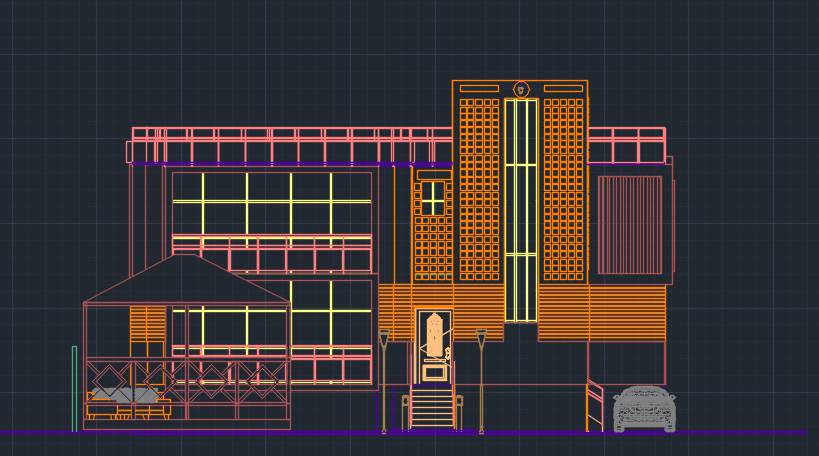
Task: Click the tall yellow central tower window
Action: point(520,210)
